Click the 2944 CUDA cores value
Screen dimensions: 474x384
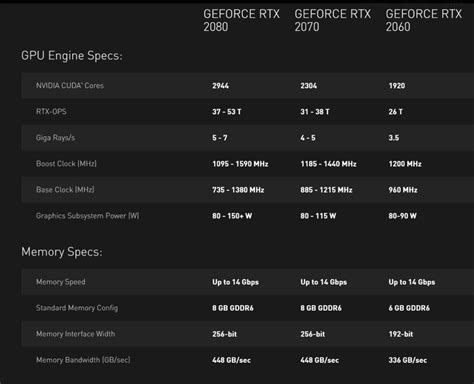221,86
